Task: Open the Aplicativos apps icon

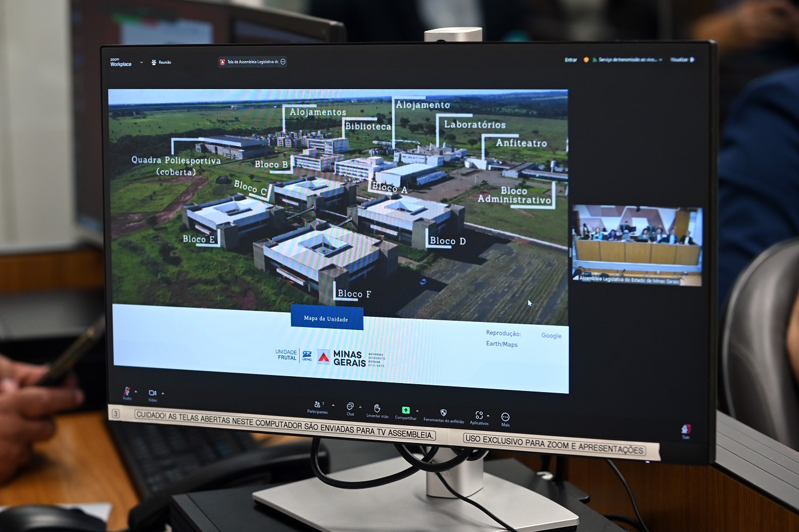Action: click(x=479, y=415)
